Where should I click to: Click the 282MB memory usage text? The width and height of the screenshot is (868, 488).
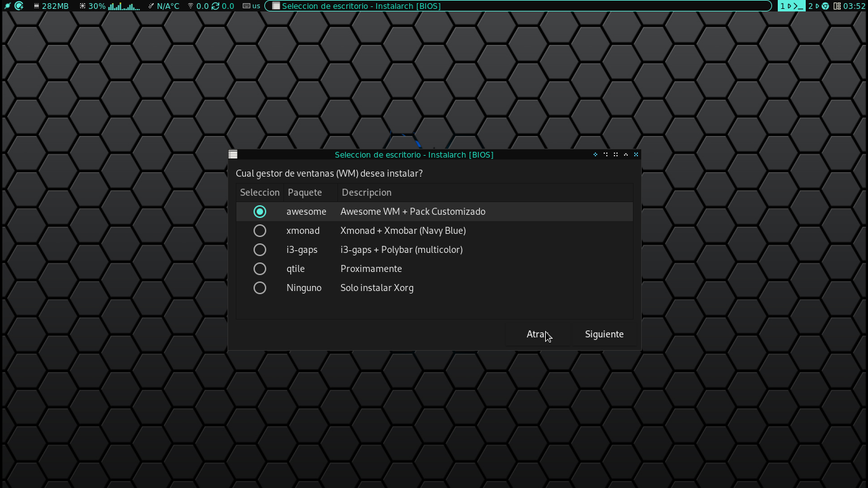[55, 6]
